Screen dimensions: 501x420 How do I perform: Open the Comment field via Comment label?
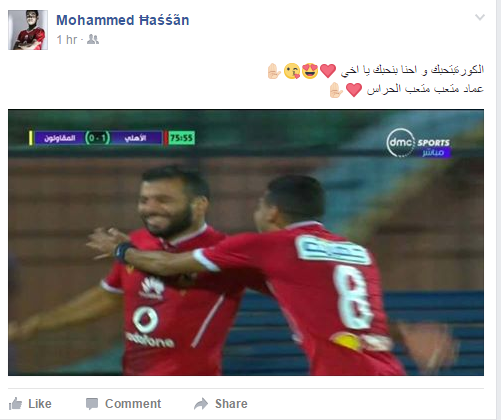[x=133, y=404]
